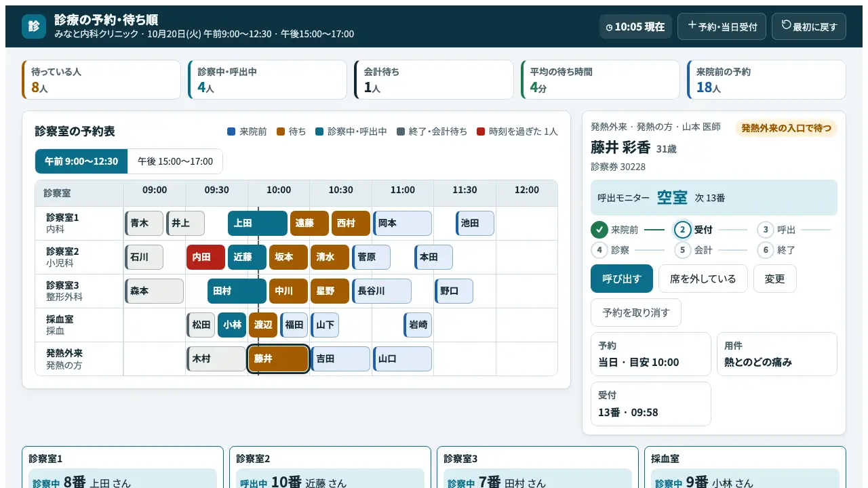868x488 pixels.
Task: Select 山口 appointment in 発熱外来
Action: [x=402, y=359]
